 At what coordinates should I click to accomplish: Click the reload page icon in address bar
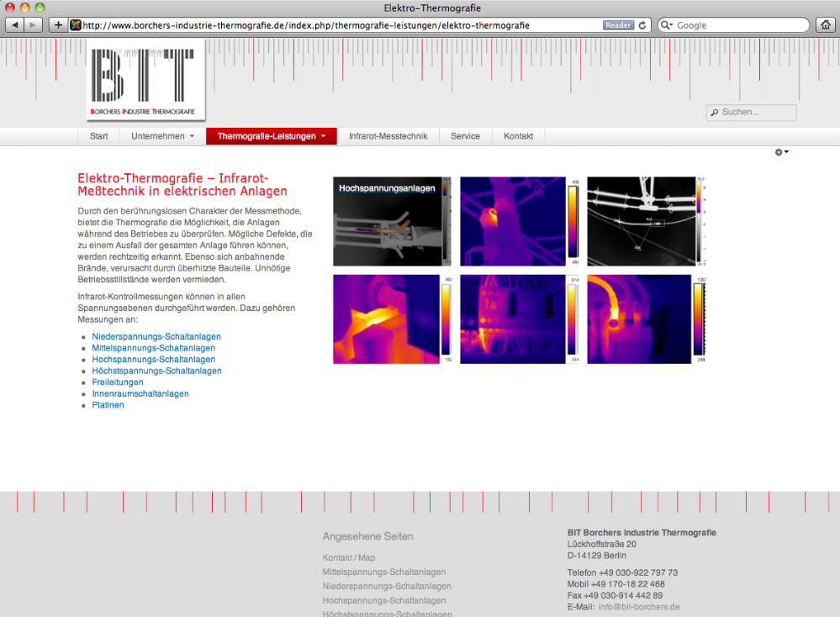641,24
